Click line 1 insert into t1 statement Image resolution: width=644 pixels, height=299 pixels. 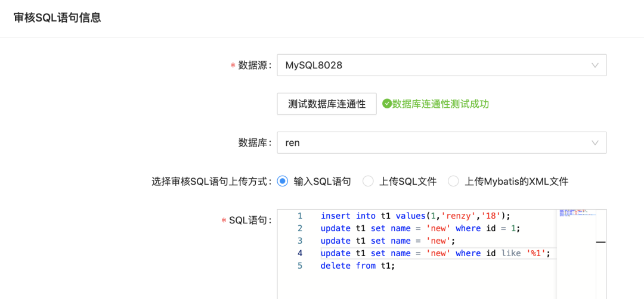[x=415, y=216]
